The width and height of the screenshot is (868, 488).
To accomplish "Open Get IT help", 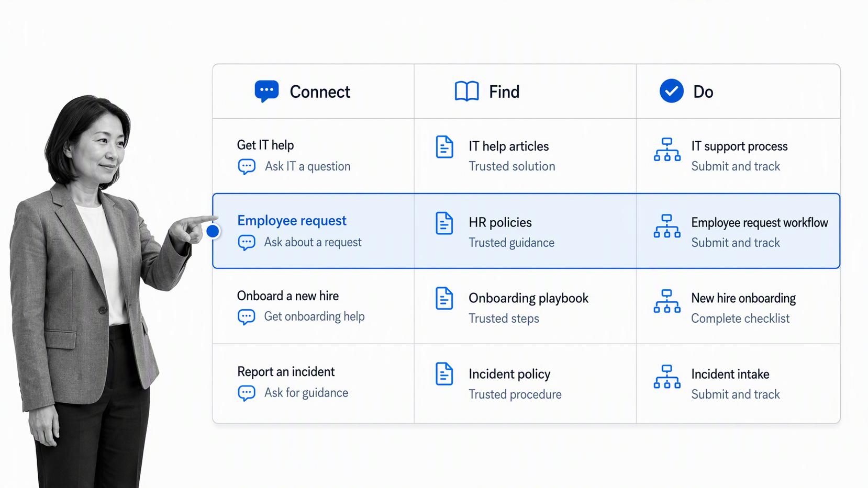I will coord(265,145).
